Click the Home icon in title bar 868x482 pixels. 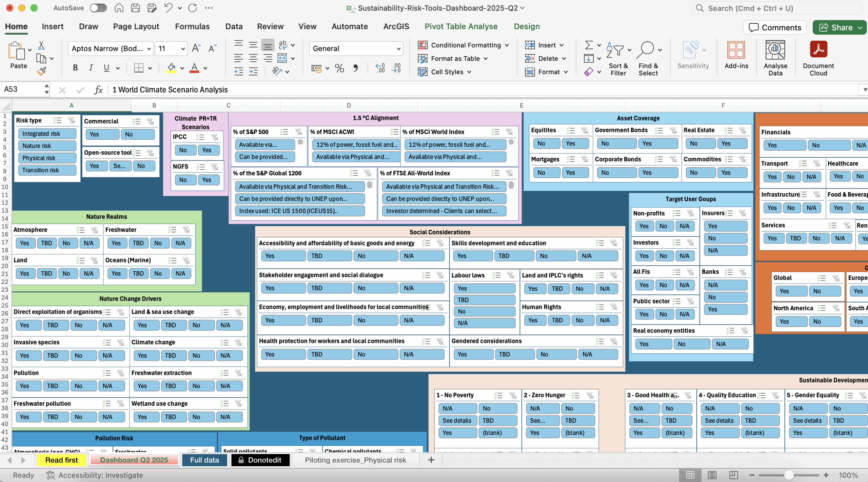119,8
